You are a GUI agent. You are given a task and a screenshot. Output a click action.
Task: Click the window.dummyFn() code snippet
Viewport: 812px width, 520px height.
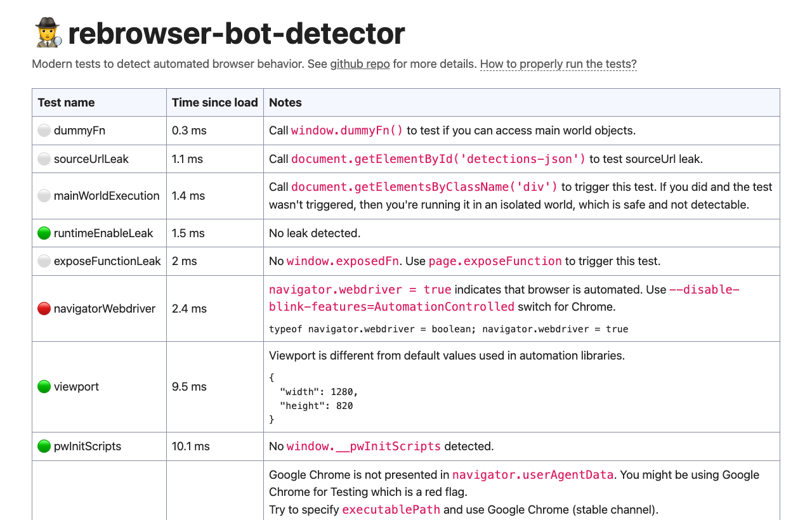(x=347, y=131)
